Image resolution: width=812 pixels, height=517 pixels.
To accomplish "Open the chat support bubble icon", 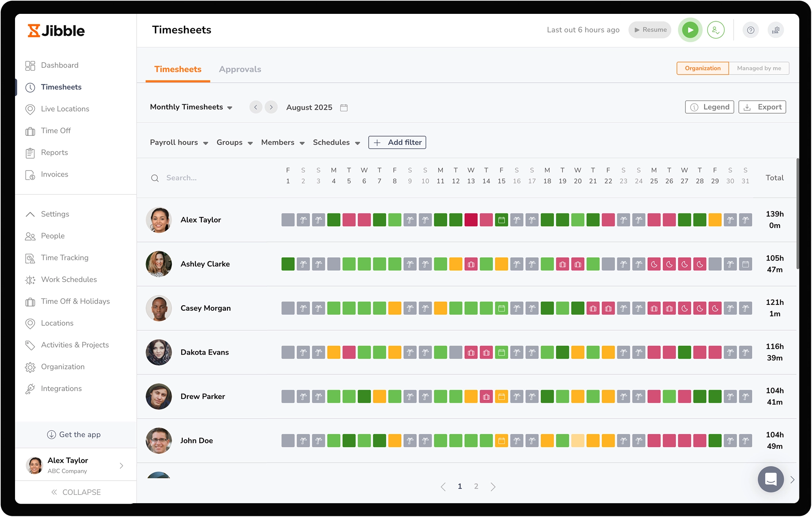I will [770, 479].
